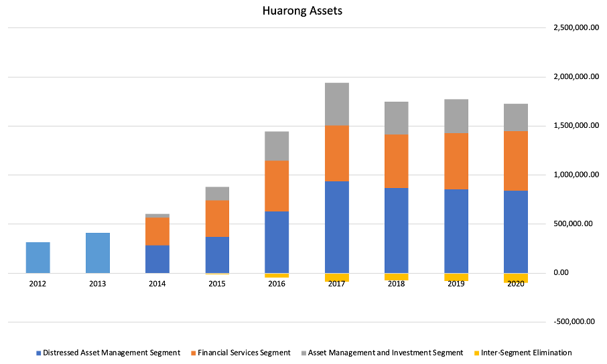Screen dimensions: 607x364
Task: Select the blue segment of the 2015 bar
Action: 217,255
